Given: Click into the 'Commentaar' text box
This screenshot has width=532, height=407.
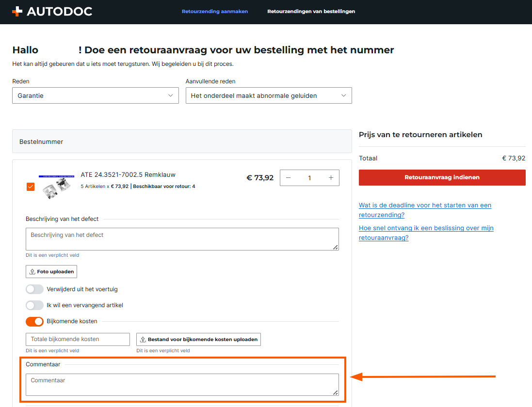Looking at the screenshot, I should [182, 385].
